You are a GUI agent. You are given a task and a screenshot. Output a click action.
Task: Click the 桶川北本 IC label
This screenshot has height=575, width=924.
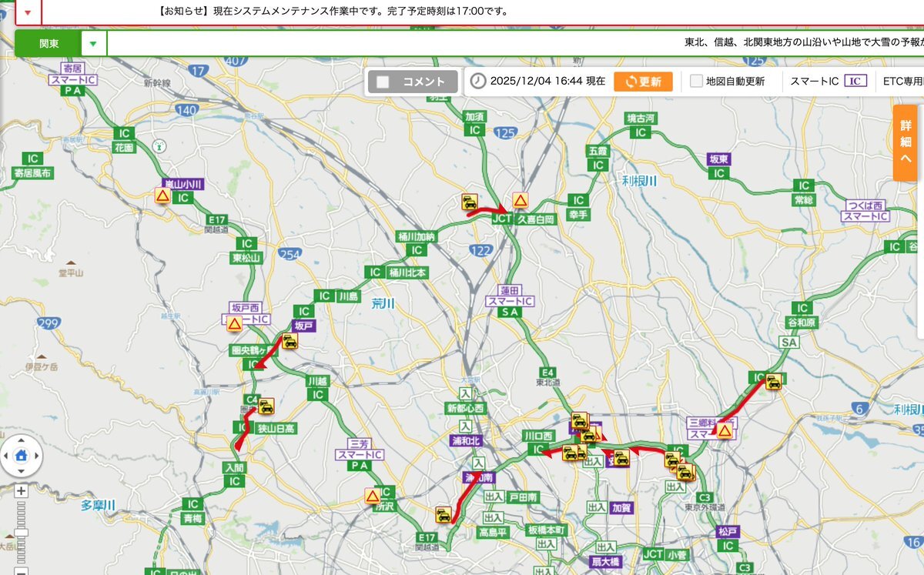tap(408, 272)
